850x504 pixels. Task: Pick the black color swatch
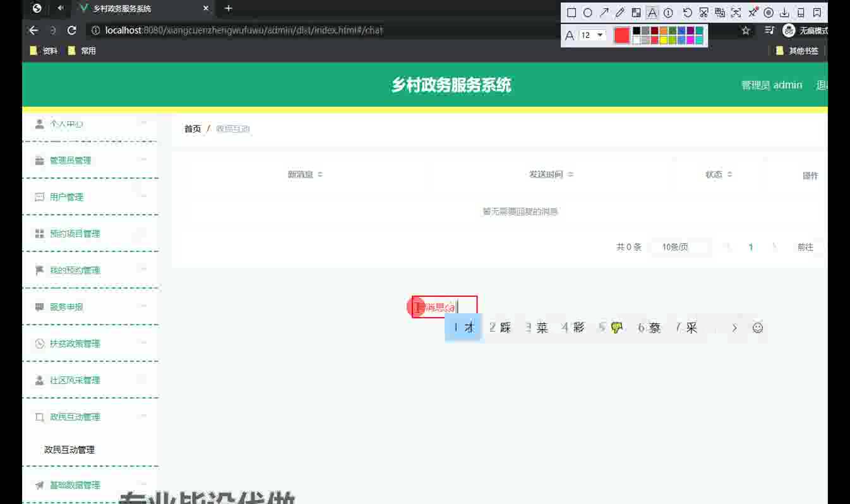click(637, 31)
